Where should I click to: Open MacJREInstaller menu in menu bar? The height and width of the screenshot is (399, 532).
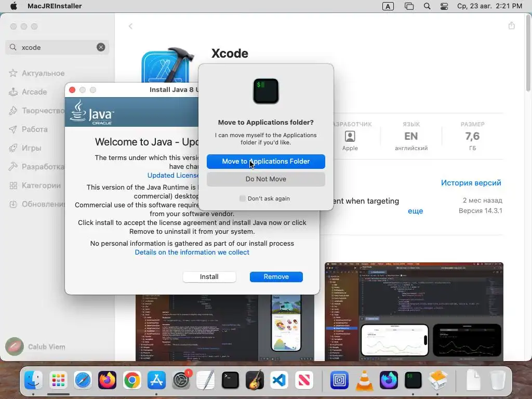click(55, 6)
